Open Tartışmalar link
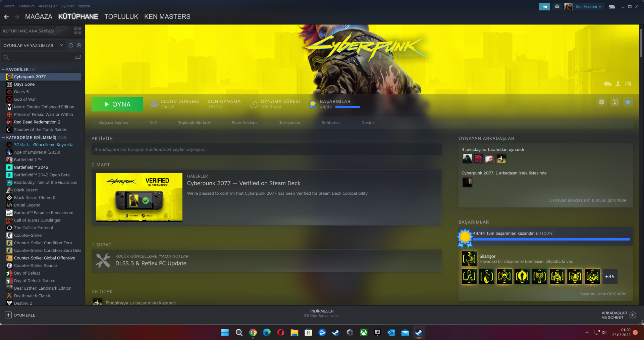 point(290,123)
